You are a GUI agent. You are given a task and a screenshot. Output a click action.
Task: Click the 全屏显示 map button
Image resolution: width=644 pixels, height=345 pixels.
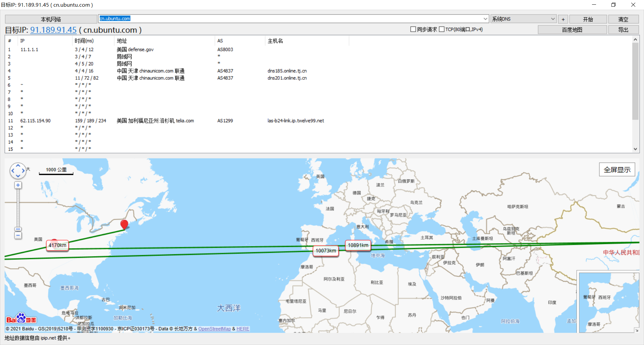point(617,169)
